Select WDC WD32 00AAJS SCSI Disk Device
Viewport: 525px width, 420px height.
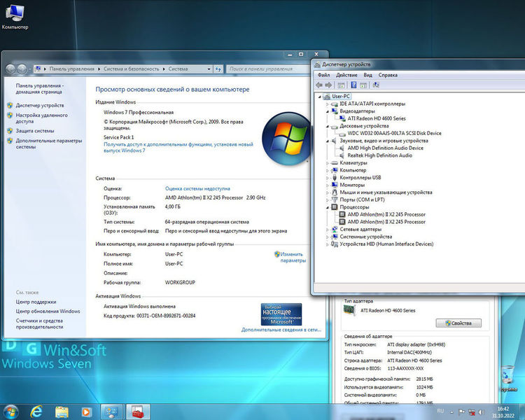tap(394, 133)
